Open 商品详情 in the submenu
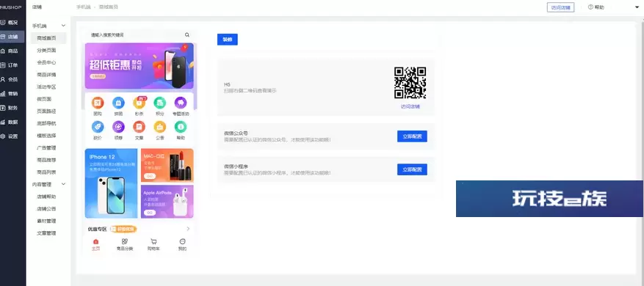Screen dimensions: 644x286 (47, 75)
